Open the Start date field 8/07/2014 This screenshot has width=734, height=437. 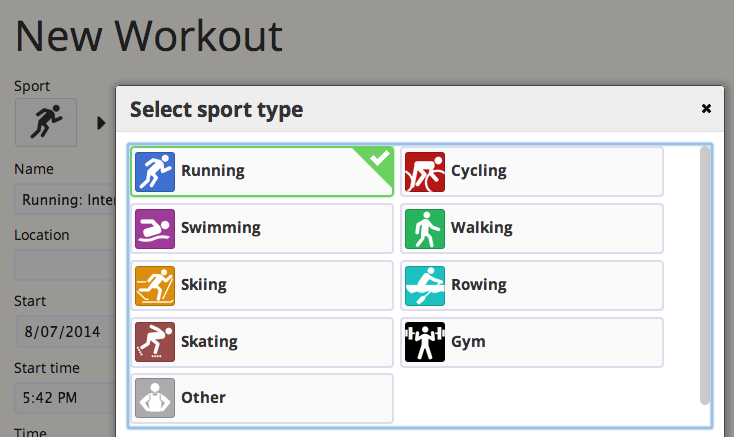[66, 332]
